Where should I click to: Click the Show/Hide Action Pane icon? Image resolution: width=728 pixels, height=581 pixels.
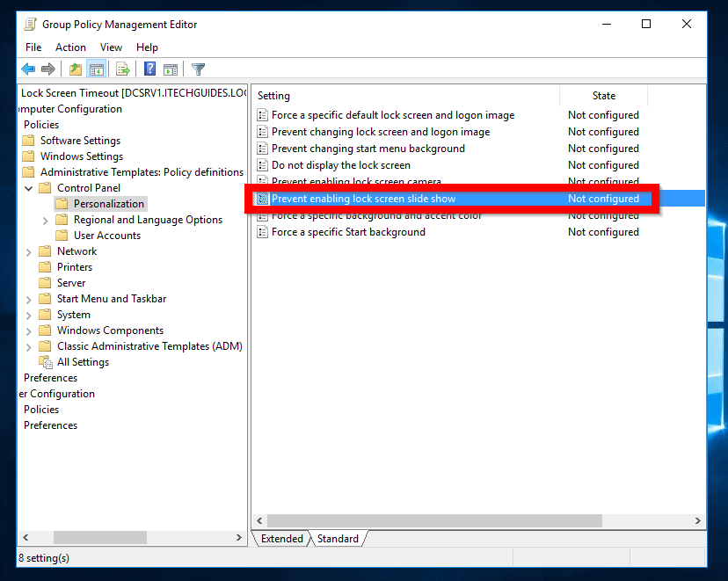171,69
